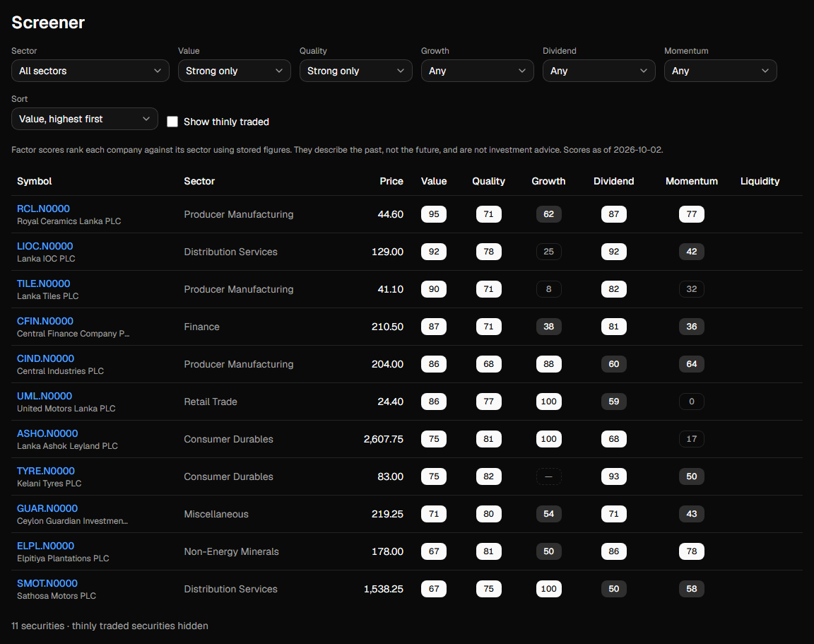814x644 pixels.
Task: Open the GUAR.N0000 symbol link
Action: coord(47,508)
